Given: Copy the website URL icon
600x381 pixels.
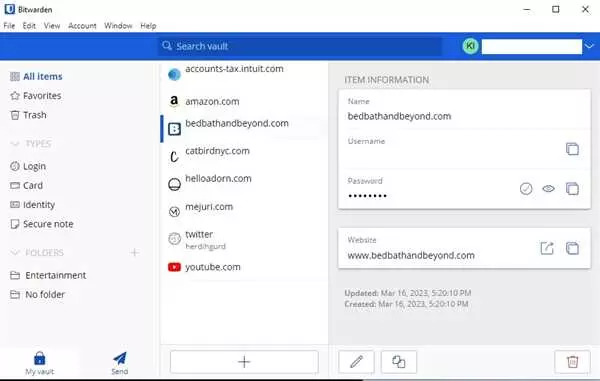Looking at the screenshot, I should coord(572,248).
